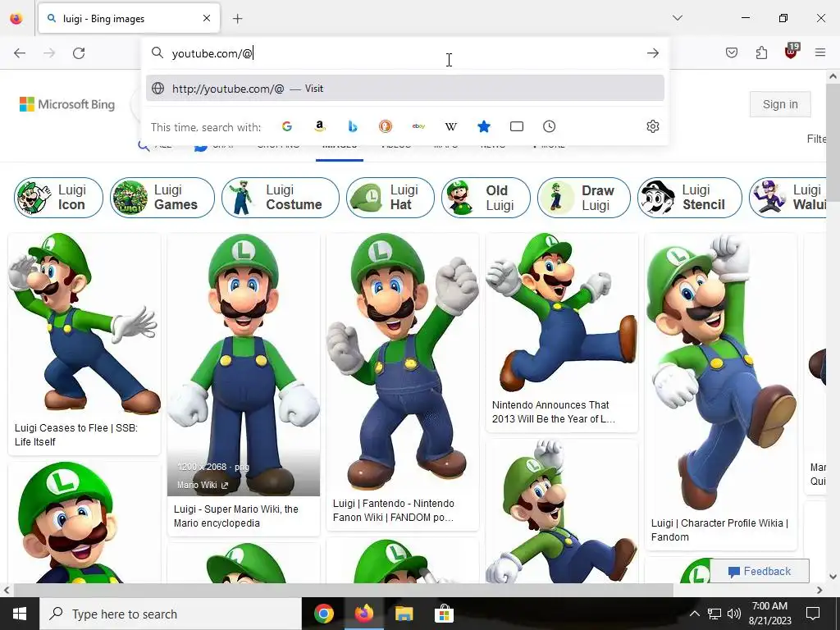Image resolution: width=840 pixels, height=630 pixels.
Task: Open the Year of Luigi jumping image
Action: tap(561, 313)
